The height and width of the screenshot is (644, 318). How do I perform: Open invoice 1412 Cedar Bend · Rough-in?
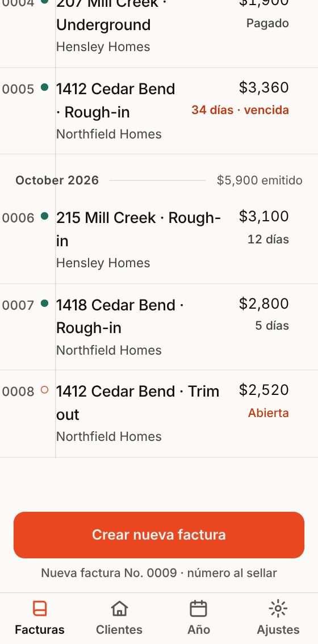point(159,111)
